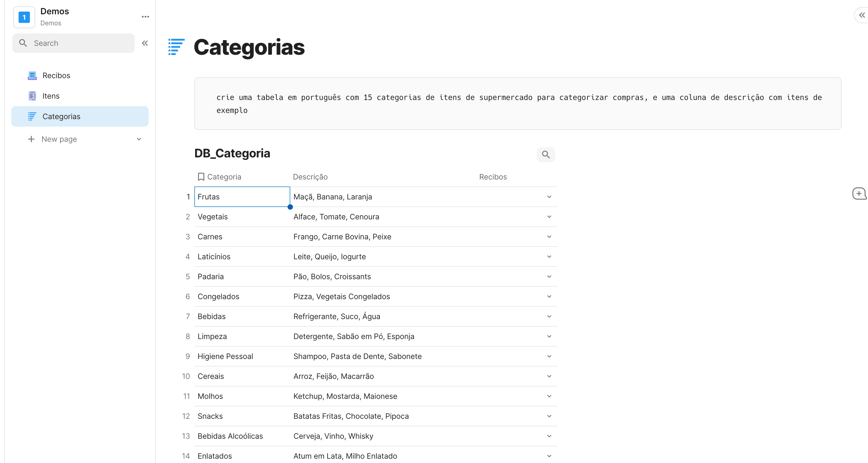Open Recibos dropdown in the Frutas row
868x463 pixels.
[549, 197]
